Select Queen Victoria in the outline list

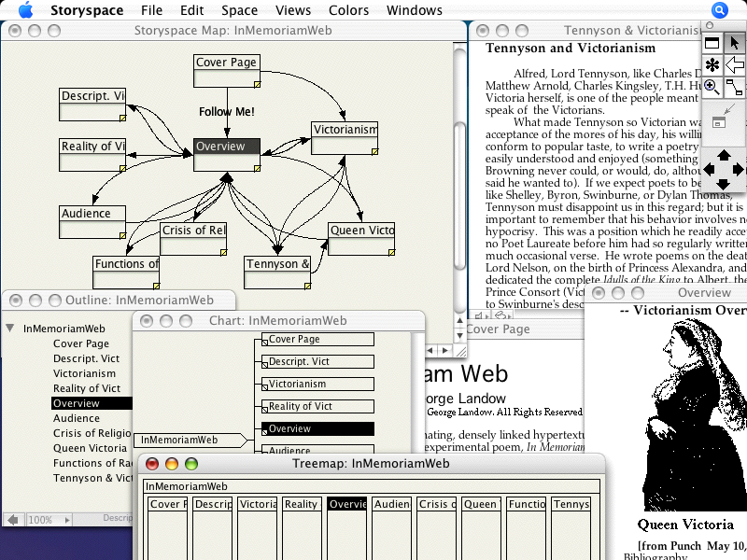pos(90,448)
